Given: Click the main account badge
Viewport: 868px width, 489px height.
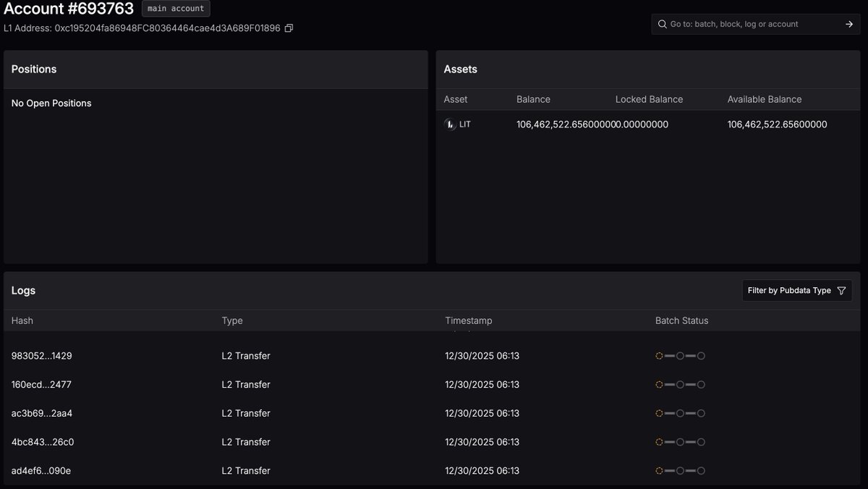Looking at the screenshot, I should point(176,9).
